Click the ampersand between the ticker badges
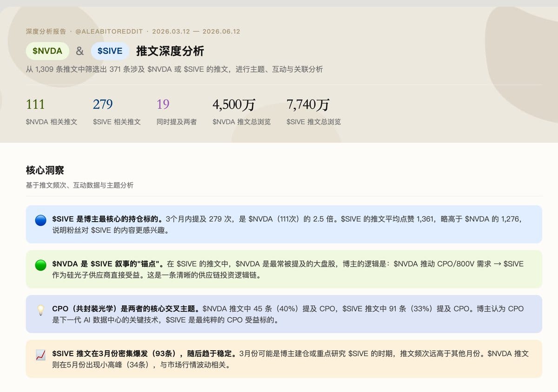558x392 pixels. click(80, 51)
